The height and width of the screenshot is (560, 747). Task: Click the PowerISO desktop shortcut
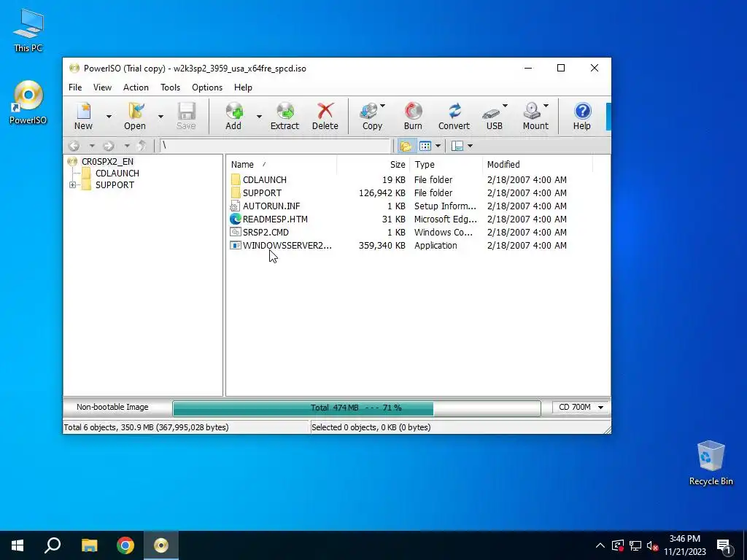28,102
